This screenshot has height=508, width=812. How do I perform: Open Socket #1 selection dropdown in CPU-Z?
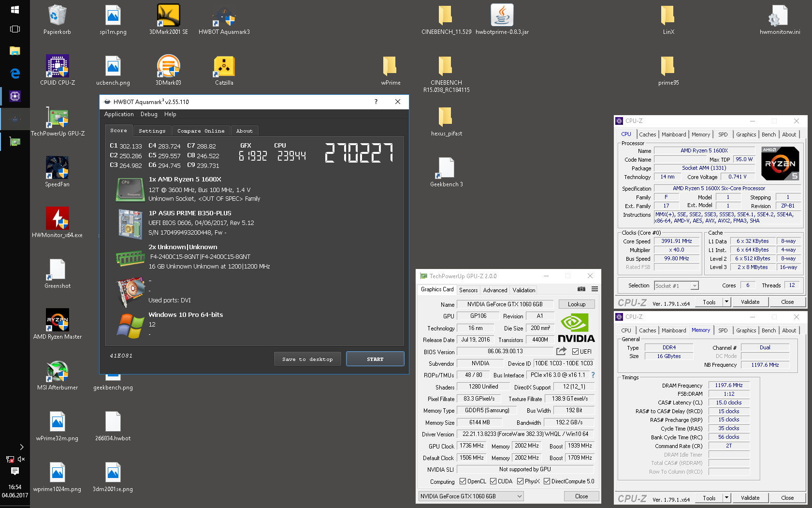tap(676, 286)
